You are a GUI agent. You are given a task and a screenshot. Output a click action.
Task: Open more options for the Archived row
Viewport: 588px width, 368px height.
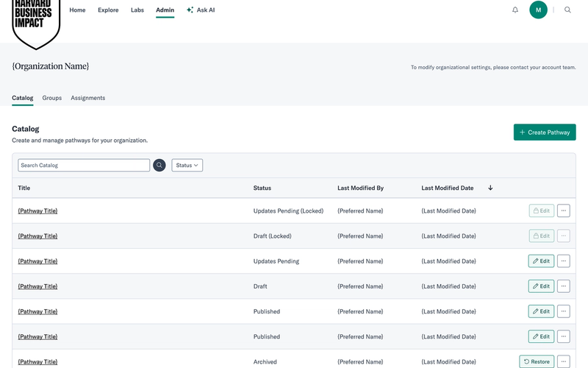click(x=563, y=361)
